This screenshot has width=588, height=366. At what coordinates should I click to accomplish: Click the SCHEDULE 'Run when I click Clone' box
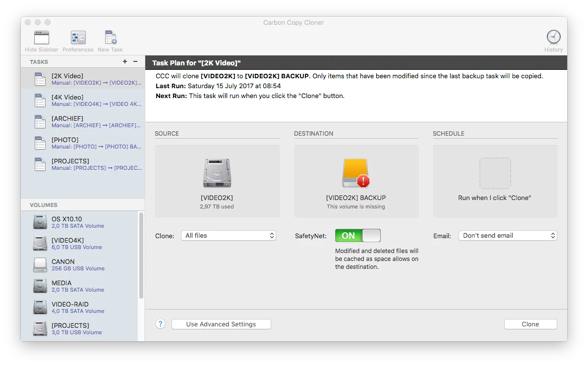[x=495, y=181]
